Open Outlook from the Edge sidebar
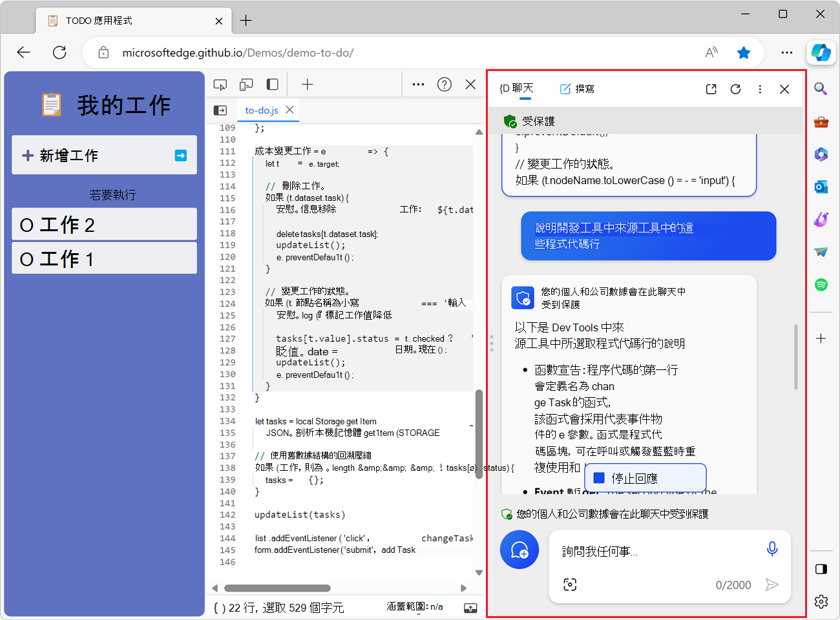840x620 pixels. [x=821, y=187]
